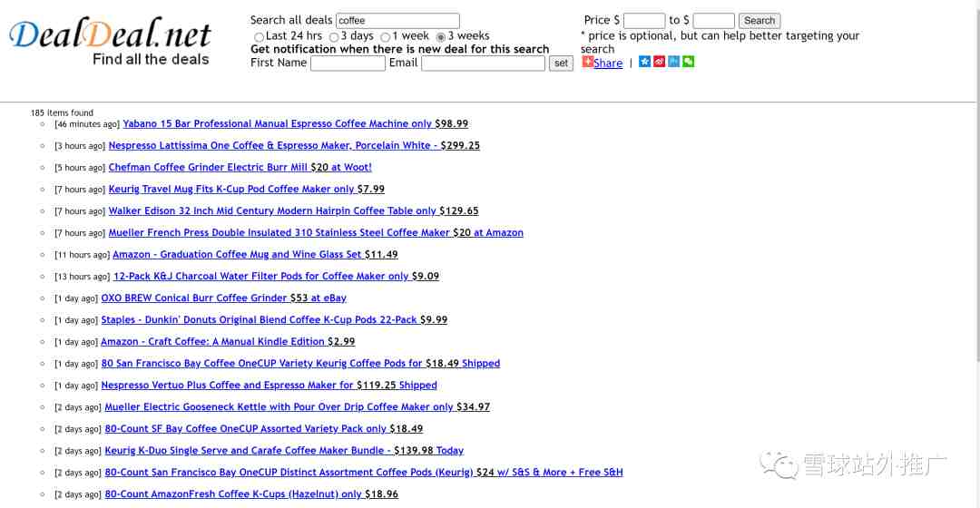This screenshot has width=980, height=508.
Task: Open Keurig K-Duo Carafe Bundle deal
Action: (284, 451)
